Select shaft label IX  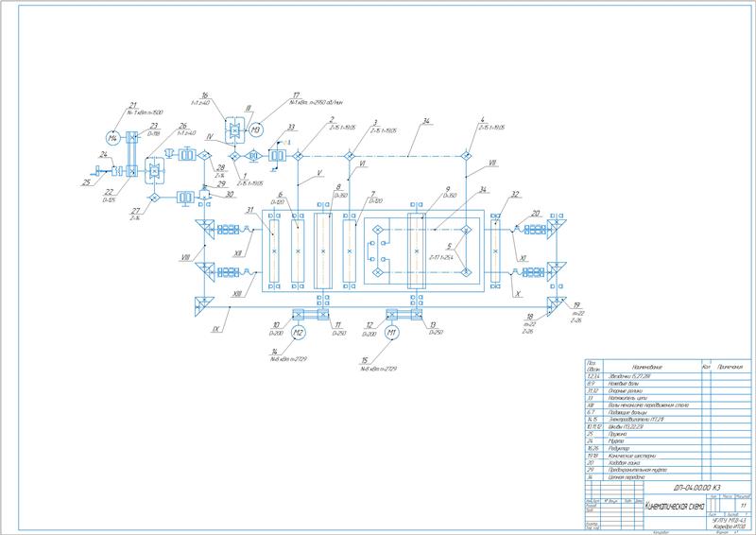(215, 330)
